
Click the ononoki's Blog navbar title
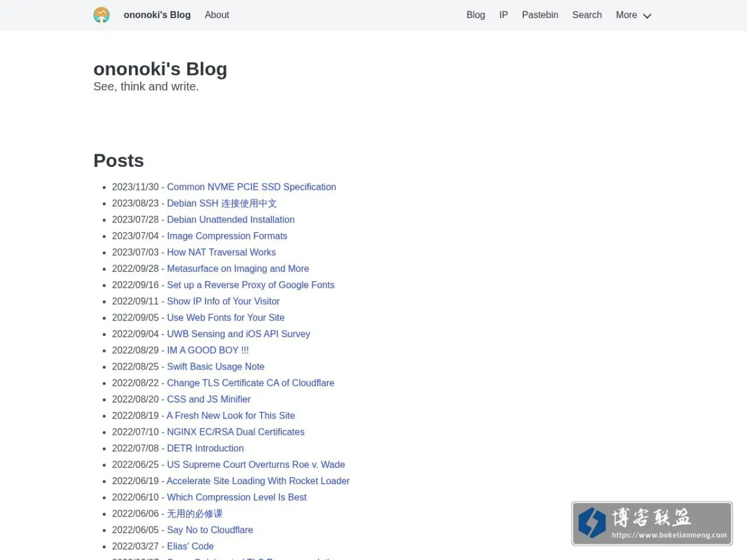[x=157, y=15]
